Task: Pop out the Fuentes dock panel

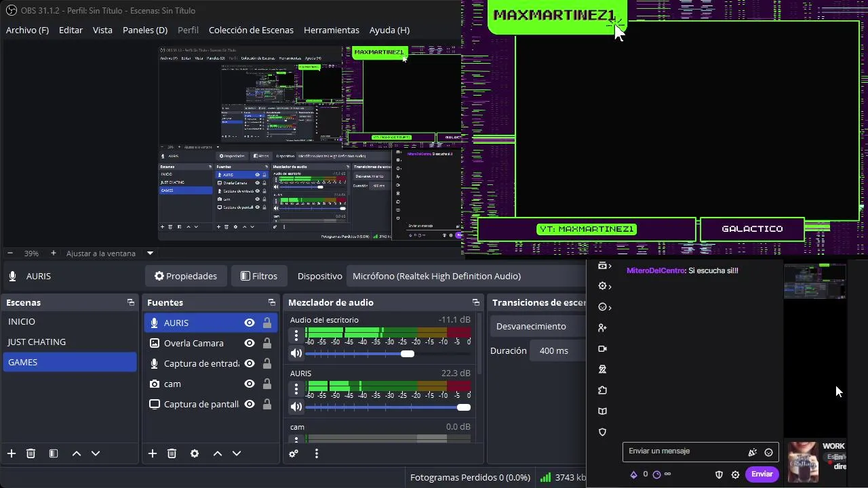Action: 272,302
